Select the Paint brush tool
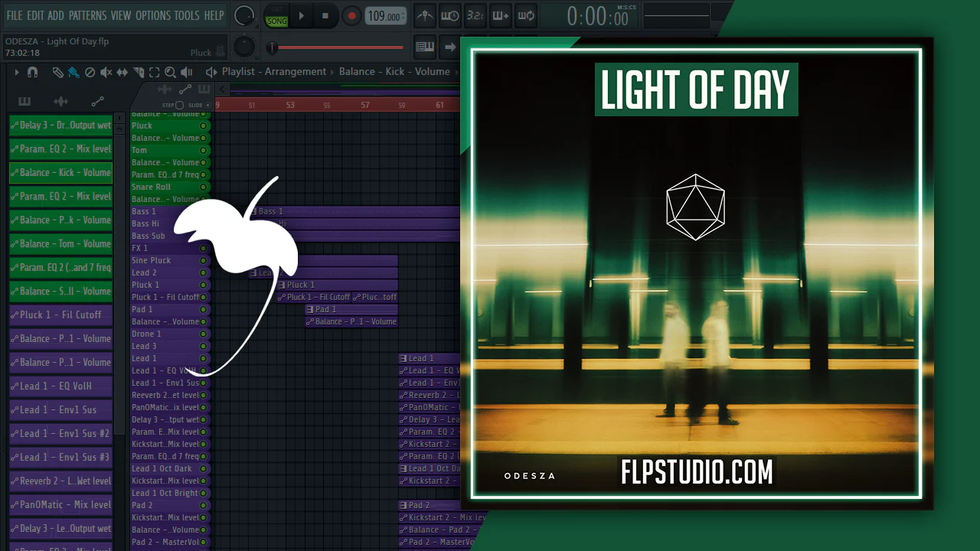 tap(73, 72)
